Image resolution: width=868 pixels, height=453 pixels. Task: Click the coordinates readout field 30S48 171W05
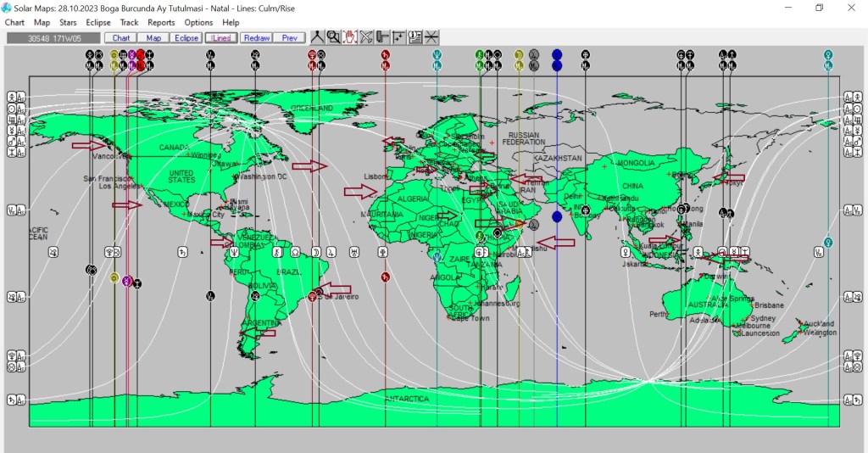click(x=53, y=37)
